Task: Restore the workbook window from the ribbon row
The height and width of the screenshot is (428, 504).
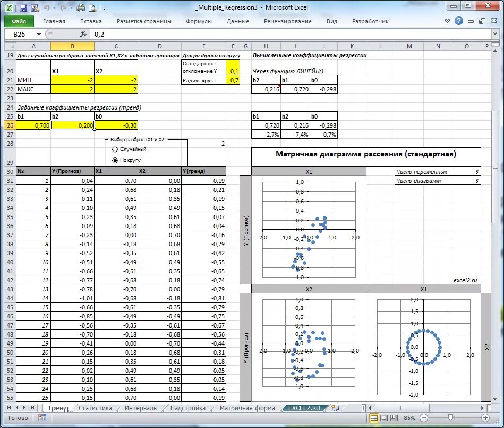Action: click(x=482, y=21)
